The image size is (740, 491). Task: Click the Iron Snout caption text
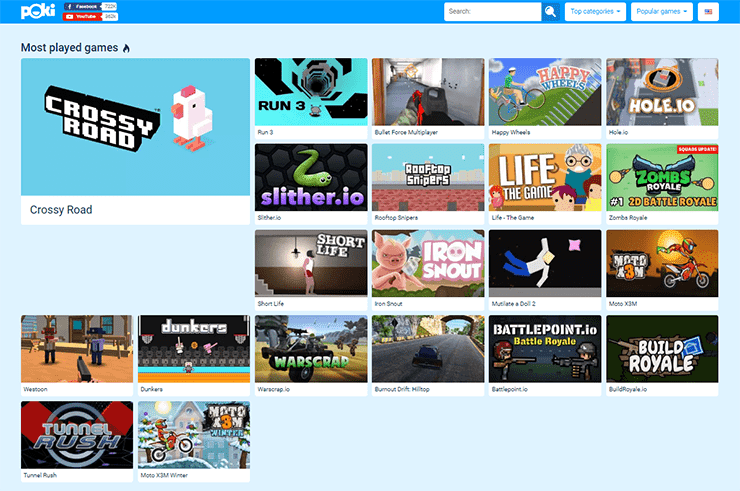(388, 304)
